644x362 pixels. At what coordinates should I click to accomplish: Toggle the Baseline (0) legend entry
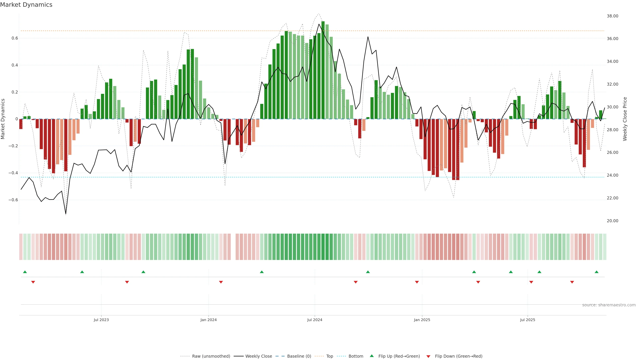tap(299, 356)
